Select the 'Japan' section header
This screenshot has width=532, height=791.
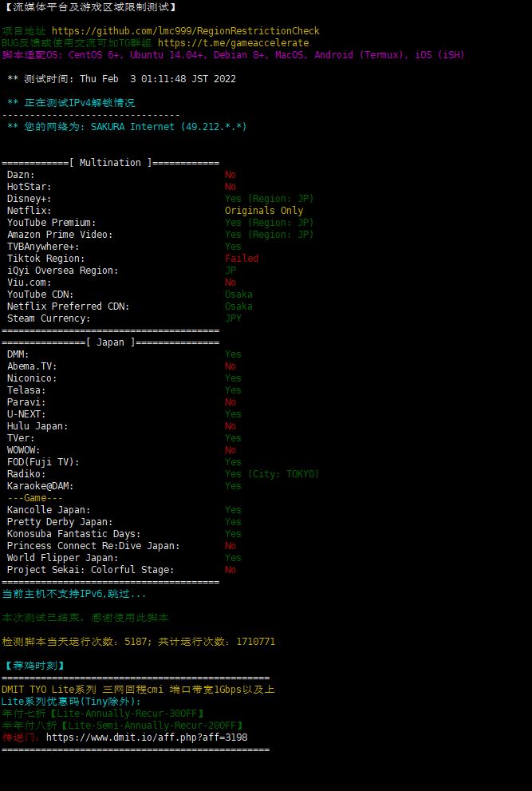click(110, 342)
